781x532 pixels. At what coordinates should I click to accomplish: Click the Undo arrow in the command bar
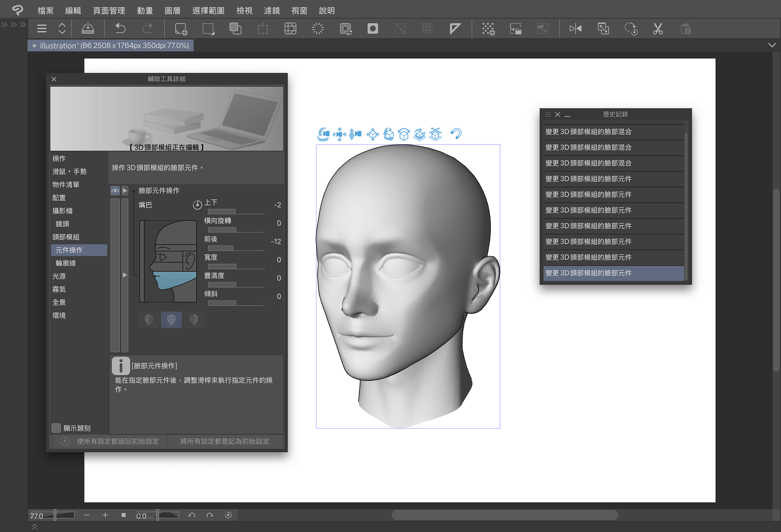[x=120, y=28]
